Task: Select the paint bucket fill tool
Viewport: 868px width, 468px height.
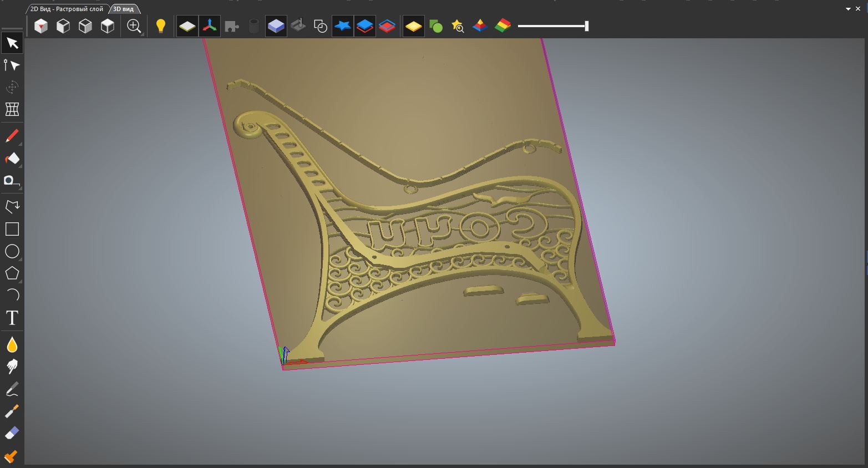Action: tap(12, 159)
